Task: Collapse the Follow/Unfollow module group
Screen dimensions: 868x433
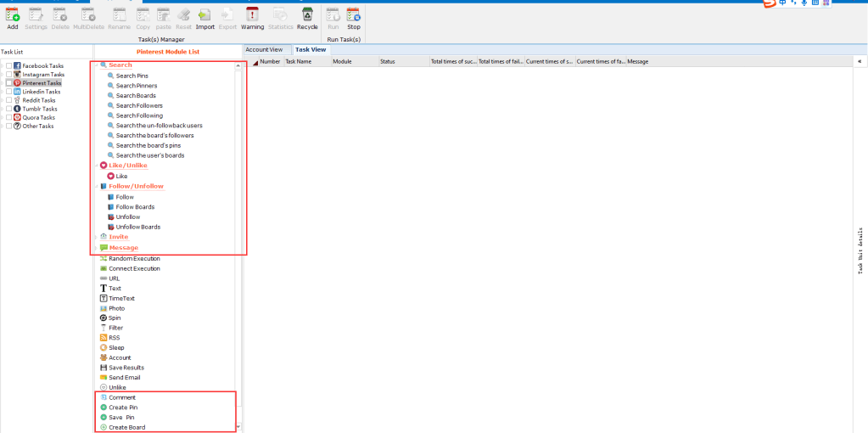Action: 96,186
